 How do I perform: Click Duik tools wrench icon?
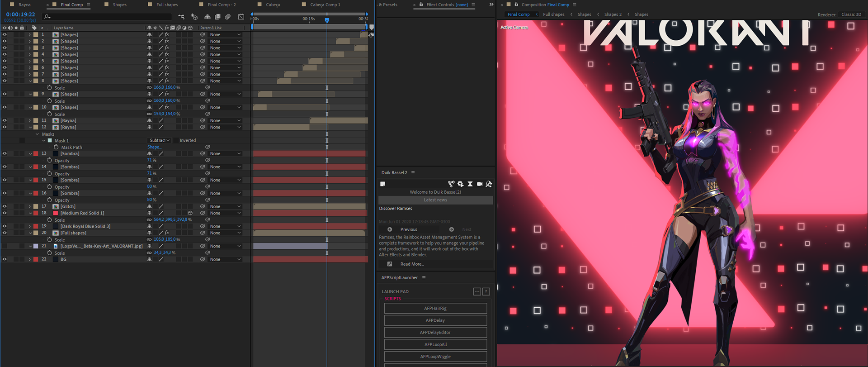pyautogui.click(x=489, y=184)
